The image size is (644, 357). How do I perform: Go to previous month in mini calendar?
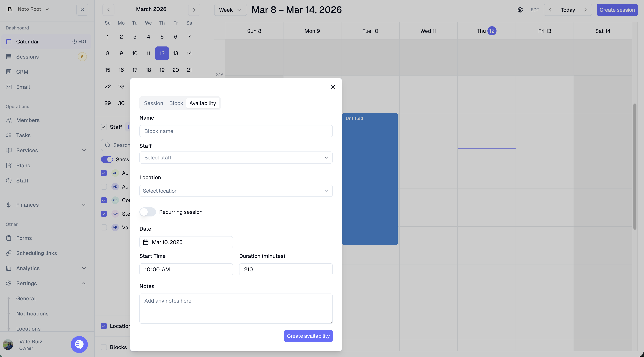coord(108,10)
